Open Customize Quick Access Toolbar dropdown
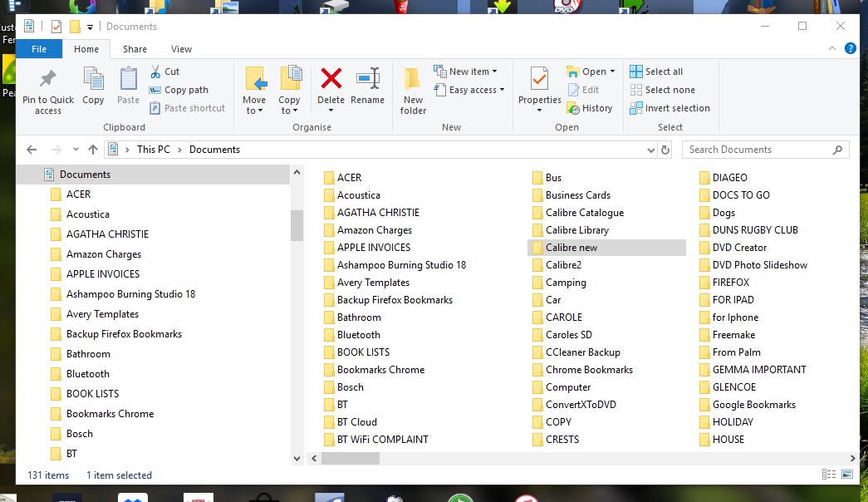The image size is (868, 502). click(90, 27)
